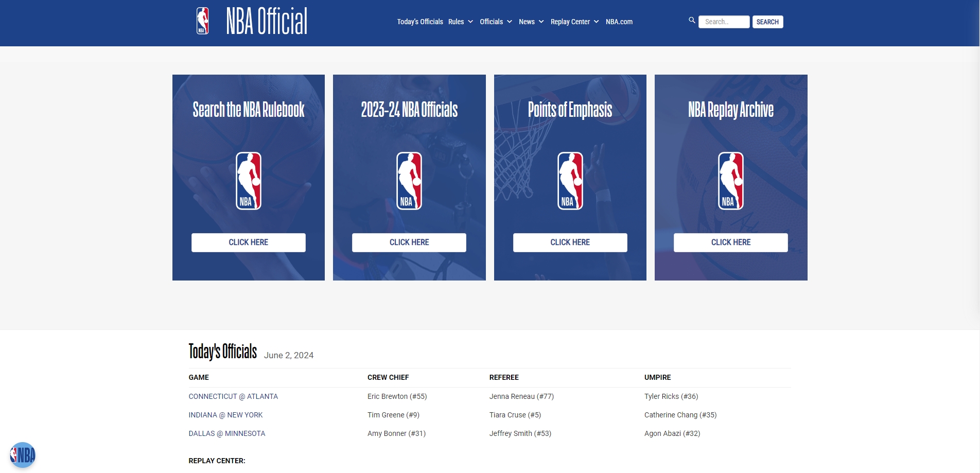Screen dimensions: 980x473
Task: Click the CREW CHIEF column header
Action: click(388, 377)
